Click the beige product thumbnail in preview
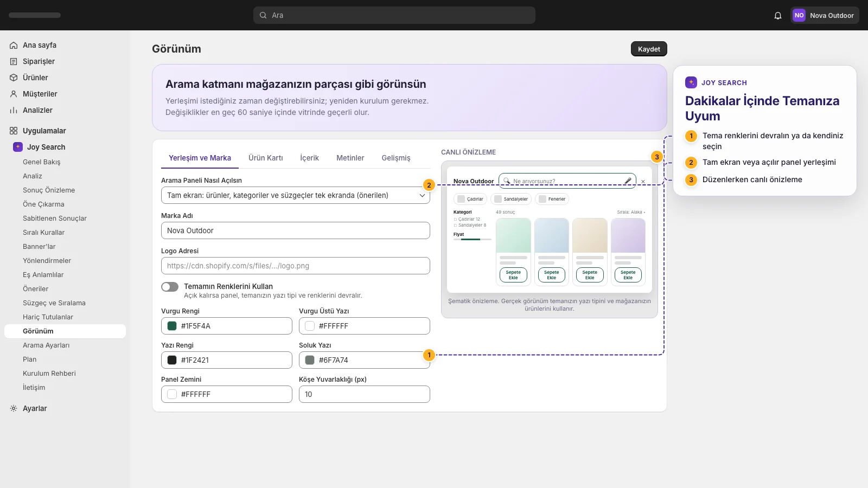The height and width of the screenshot is (488, 868). tap(590, 235)
